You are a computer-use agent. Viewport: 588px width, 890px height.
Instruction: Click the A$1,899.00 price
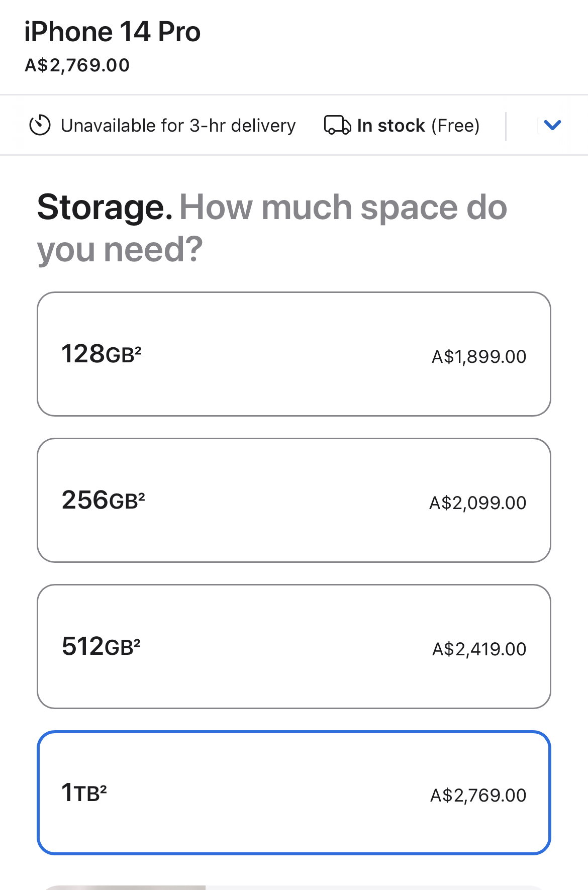point(478,357)
